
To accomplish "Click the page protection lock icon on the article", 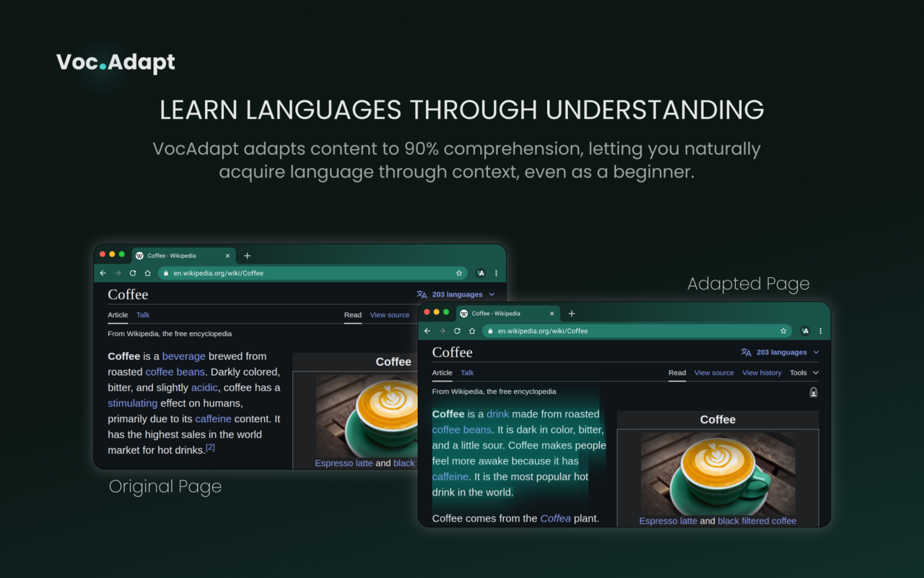I will (x=814, y=392).
